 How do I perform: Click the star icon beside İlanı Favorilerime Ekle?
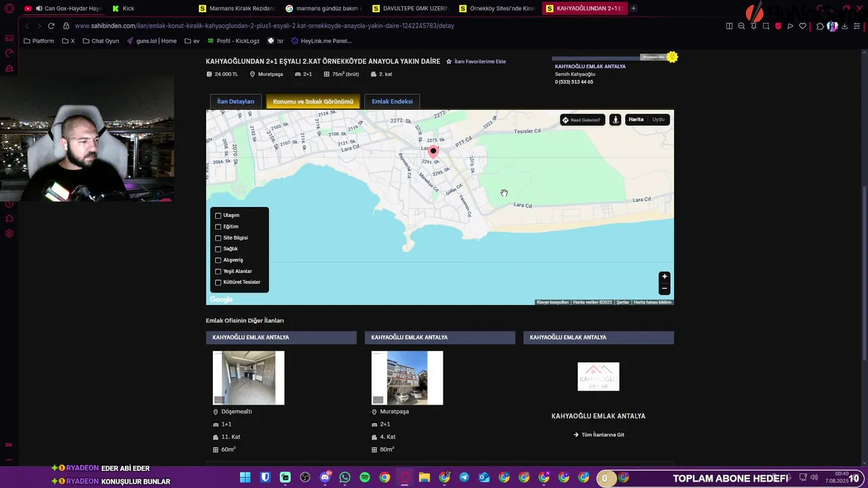(x=449, y=62)
